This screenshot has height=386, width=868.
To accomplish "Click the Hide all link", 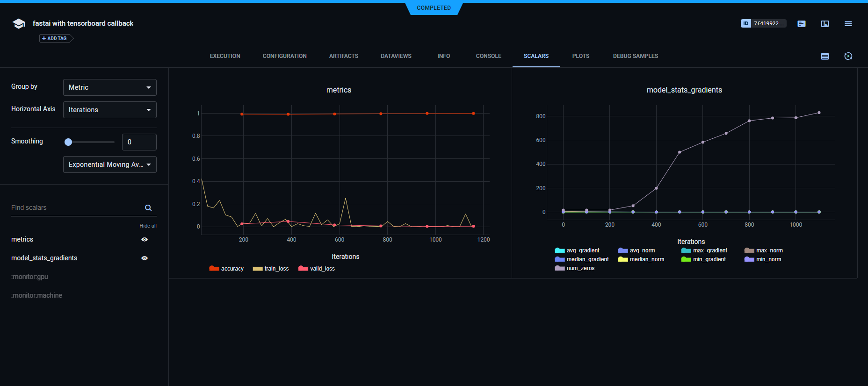I will coord(148,226).
